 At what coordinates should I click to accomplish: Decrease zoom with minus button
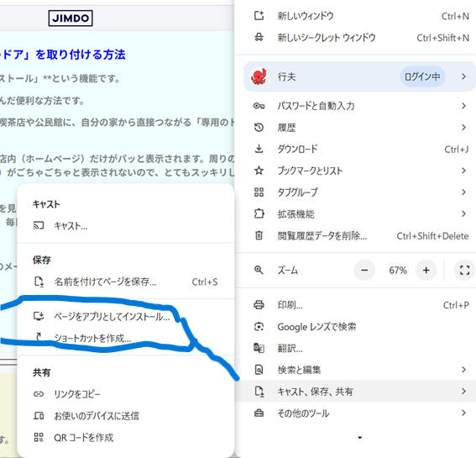point(364,270)
